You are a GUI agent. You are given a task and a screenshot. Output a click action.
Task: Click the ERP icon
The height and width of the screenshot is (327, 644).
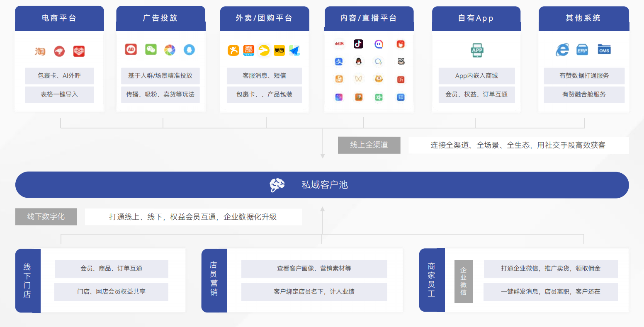(x=582, y=50)
